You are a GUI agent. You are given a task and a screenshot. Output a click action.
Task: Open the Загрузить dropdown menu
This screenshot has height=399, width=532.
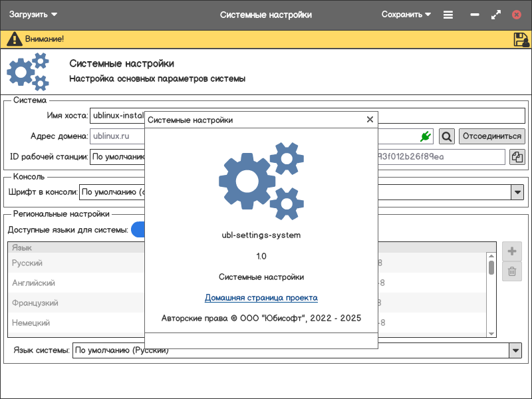[33, 15]
